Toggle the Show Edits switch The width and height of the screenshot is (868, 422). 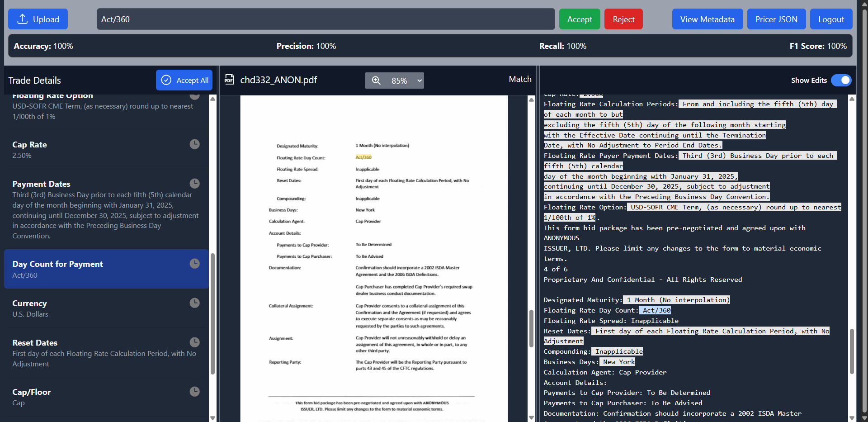[841, 80]
